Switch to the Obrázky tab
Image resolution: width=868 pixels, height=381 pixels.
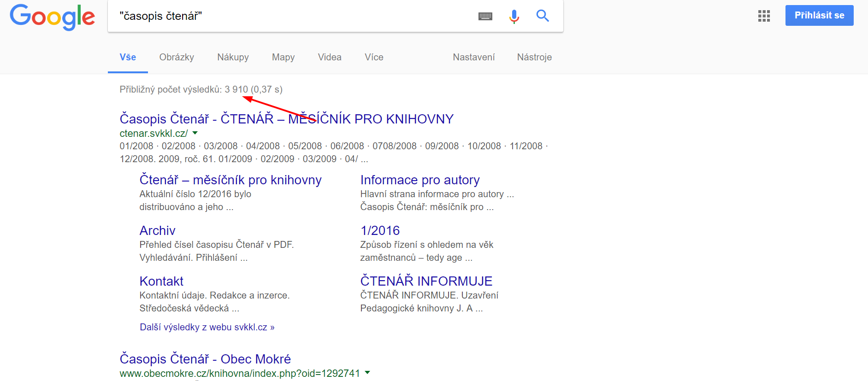177,57
